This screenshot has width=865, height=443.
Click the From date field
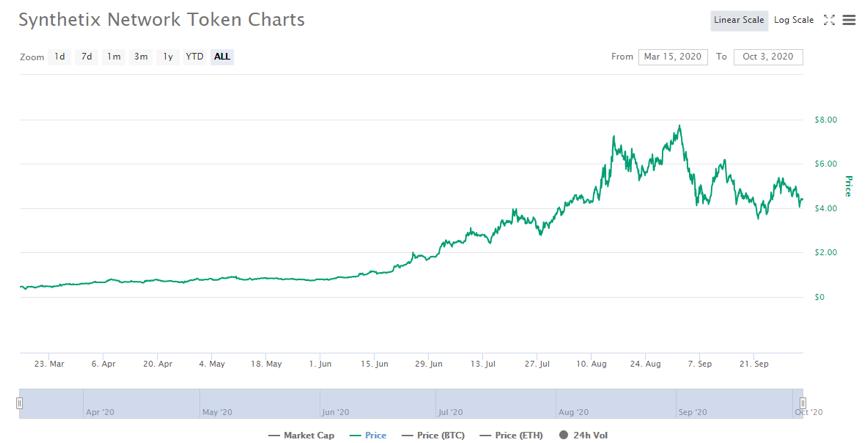click(x=672, y=57)
